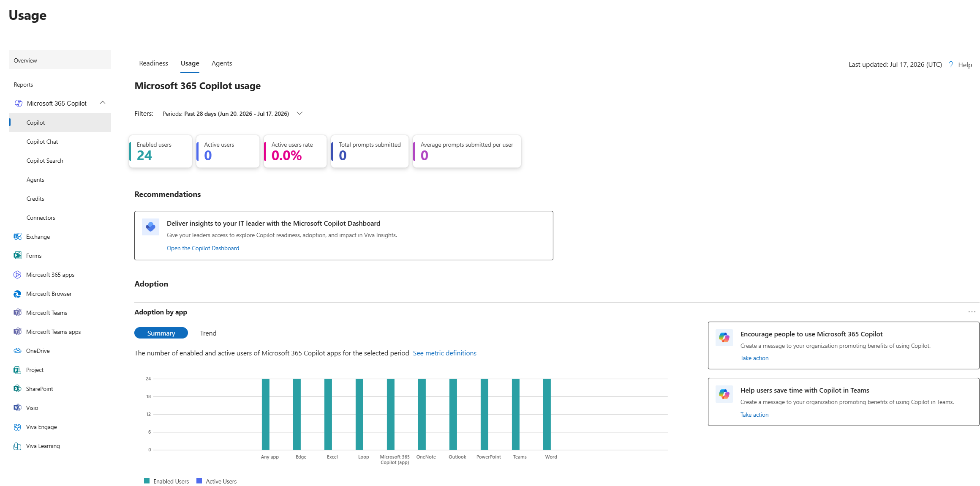Click the Viva Engage icon

[x=17, y=427]
